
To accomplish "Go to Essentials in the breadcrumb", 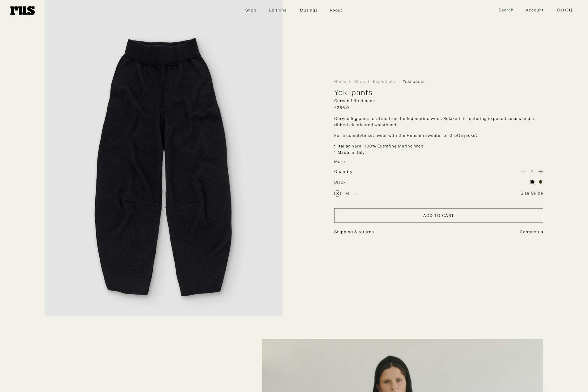I will coord(384,82).
